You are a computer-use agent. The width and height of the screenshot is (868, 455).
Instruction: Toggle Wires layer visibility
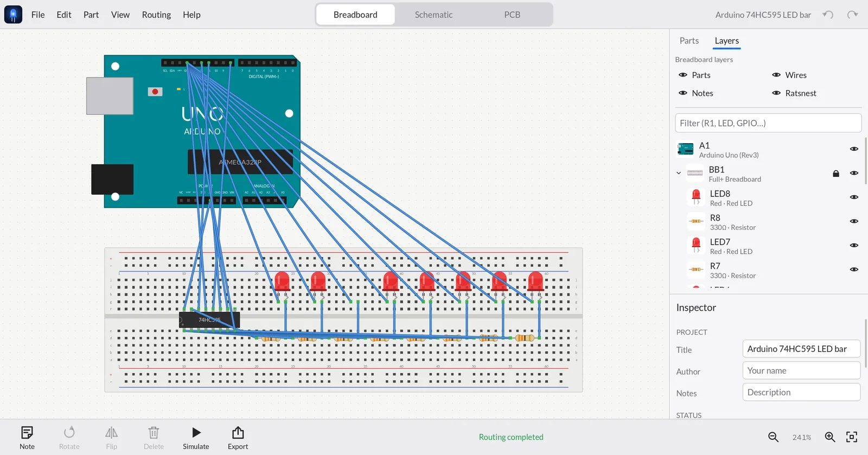[x=776, y=75]
